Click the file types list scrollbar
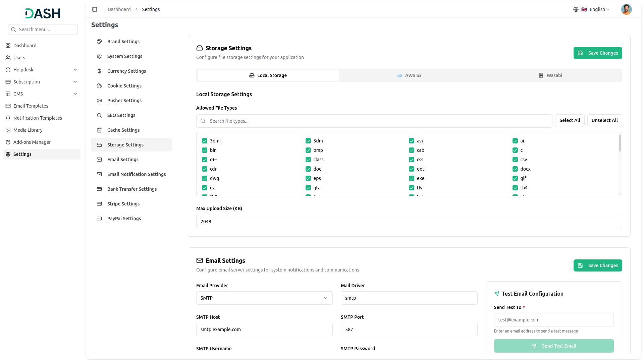Image resolution: width=644 pixels, height=362 pixels. coord(620,144)
